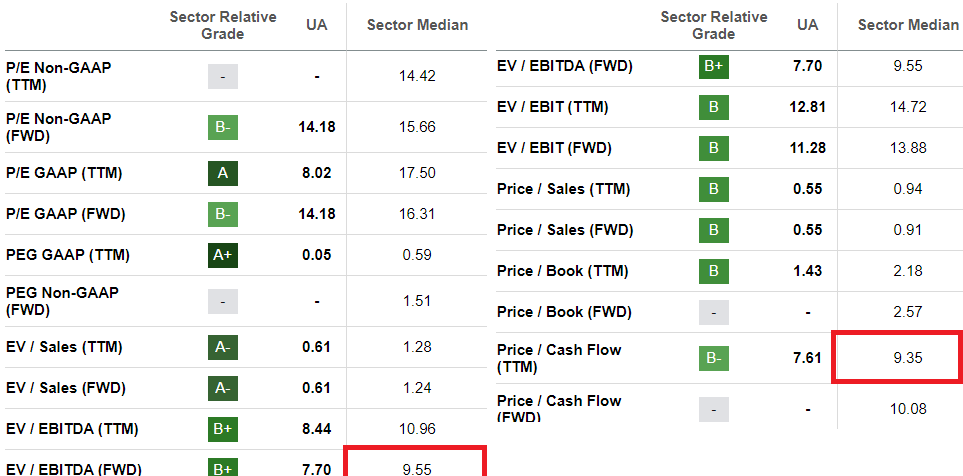963x476 pixels.
Task: Click the UA value 8.02 for P/E GAAP (TTM)
Action: pos(316,173)
